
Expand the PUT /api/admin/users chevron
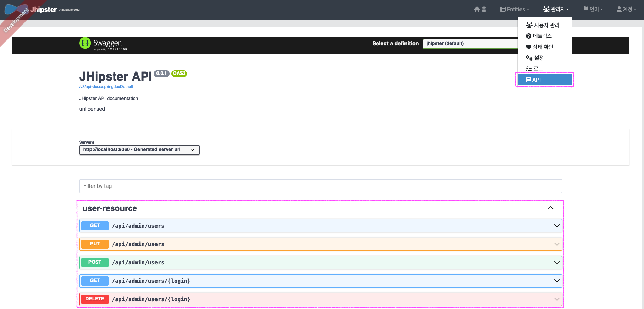557,244
